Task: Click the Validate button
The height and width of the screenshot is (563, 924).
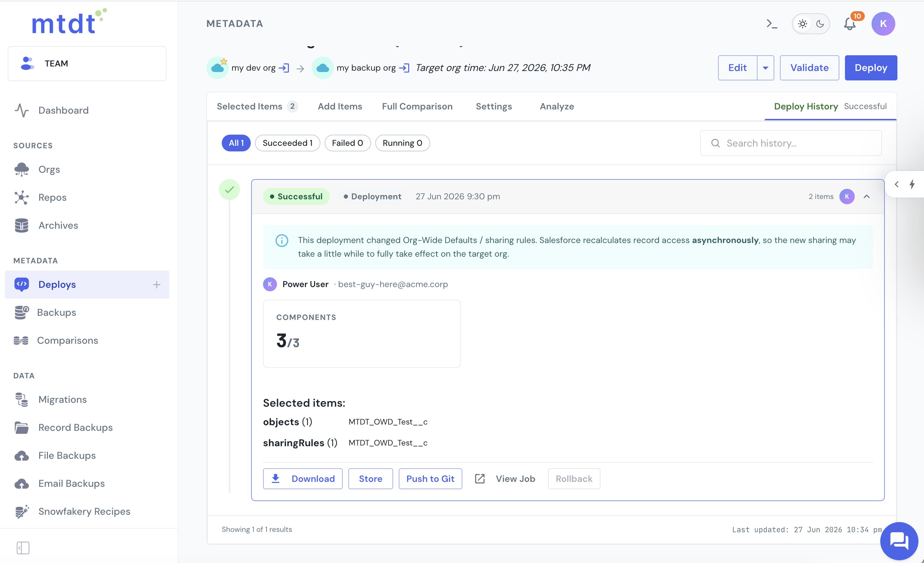Action: pyautogui.click(x=809, y=68)
